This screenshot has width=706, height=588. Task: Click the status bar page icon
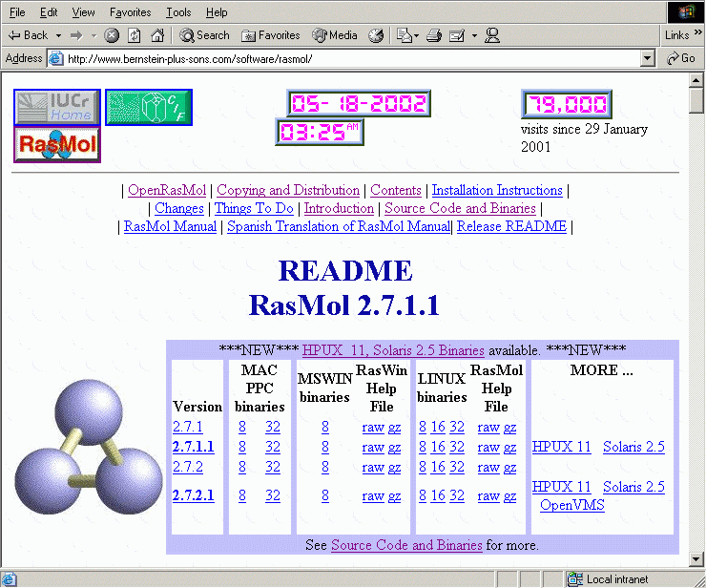(x=9, y=579)
